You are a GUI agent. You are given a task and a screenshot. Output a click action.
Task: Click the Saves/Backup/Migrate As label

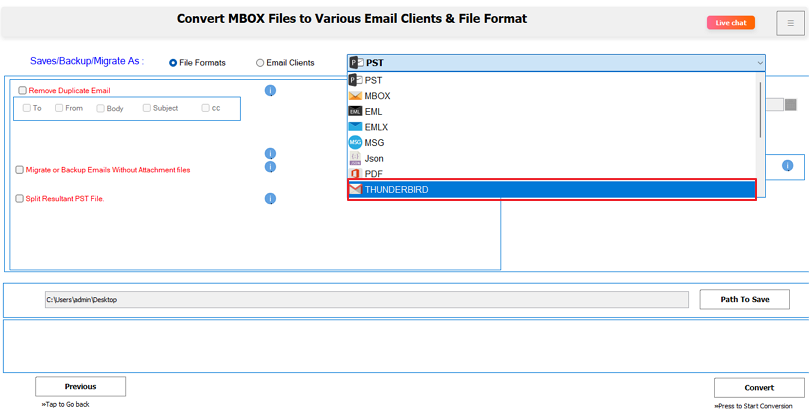(x=87, y=61)
